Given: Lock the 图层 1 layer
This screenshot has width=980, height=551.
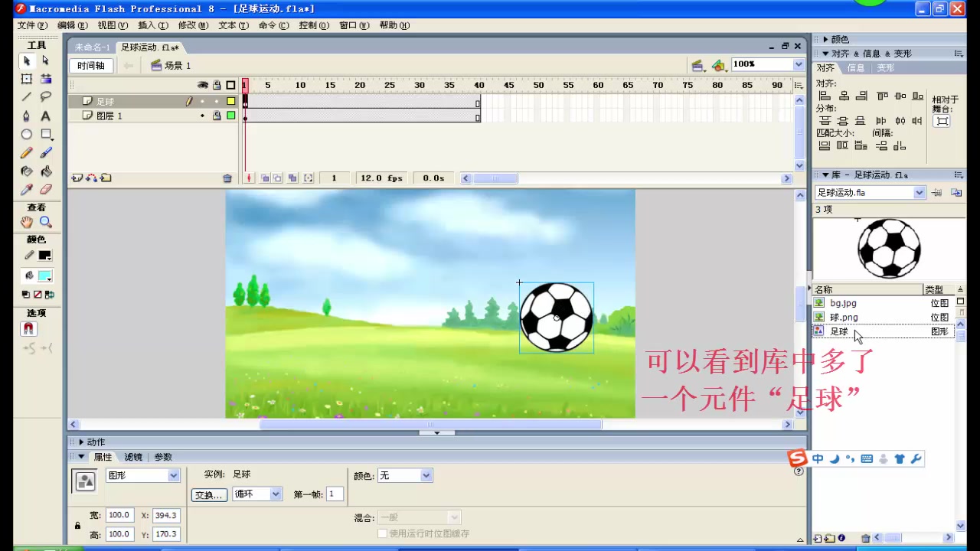Looking at the screenshot, I should pos(217,116).
